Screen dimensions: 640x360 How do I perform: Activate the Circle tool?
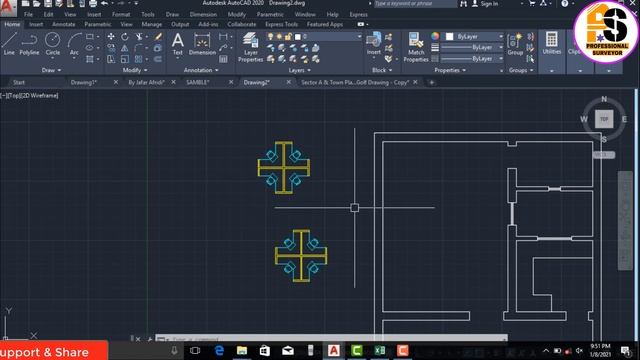point(53,44)
